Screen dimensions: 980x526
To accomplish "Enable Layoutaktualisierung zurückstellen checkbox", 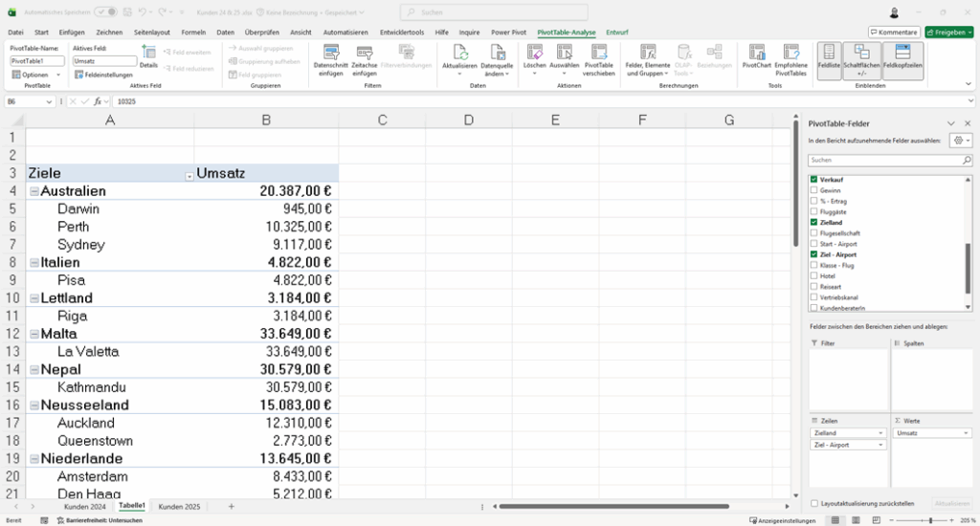I will coord(814,503).
